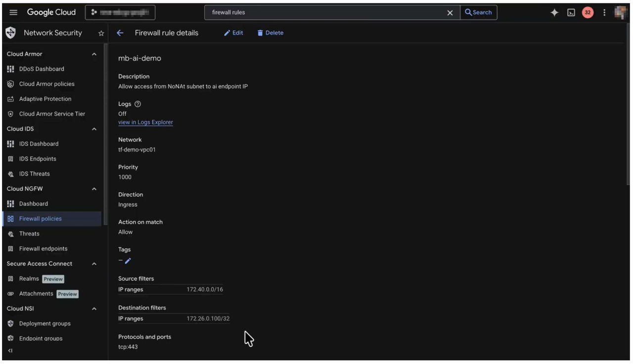Open Cloud Armor policies
Screen dimensions: 633x364
[47, 84]
